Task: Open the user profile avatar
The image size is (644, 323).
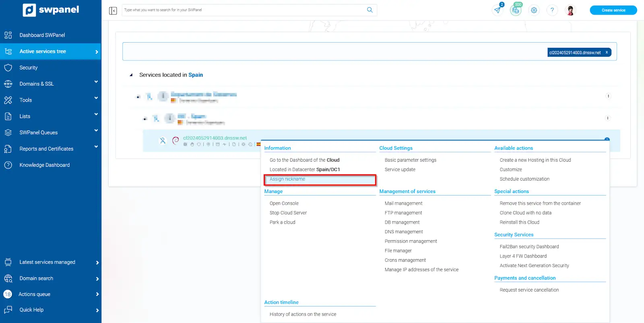Action: (570, 10)
